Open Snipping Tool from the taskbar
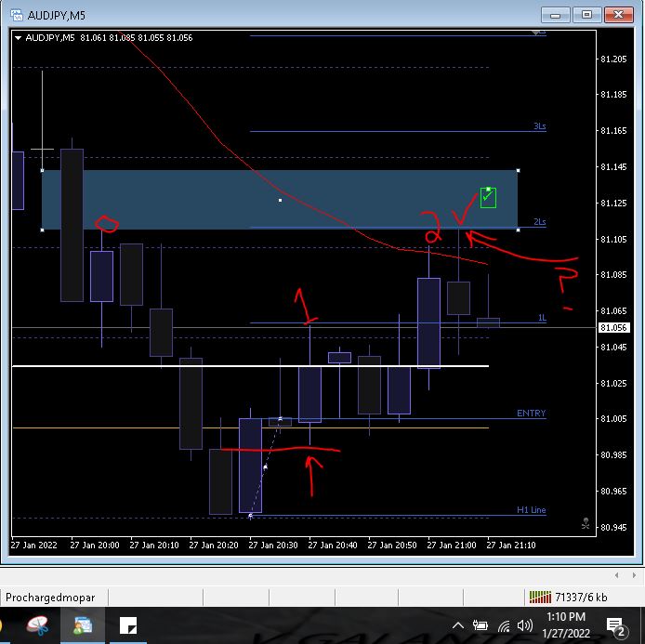The width and height of the screenshot is (645, 644). [37, 625]
